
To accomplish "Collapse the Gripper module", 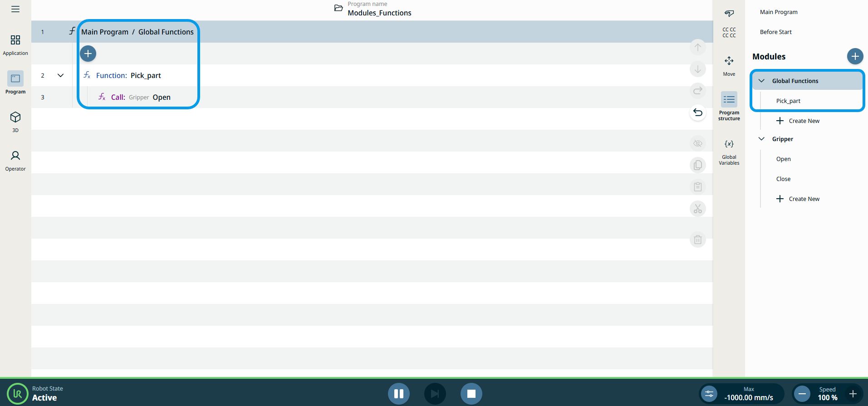I will tap(761, 139).
